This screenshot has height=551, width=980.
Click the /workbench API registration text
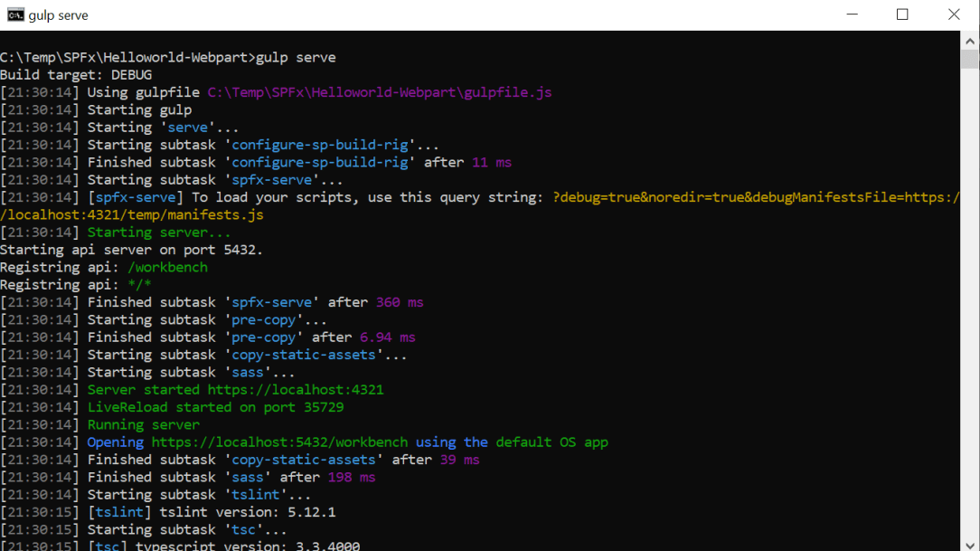click(168, 267)
